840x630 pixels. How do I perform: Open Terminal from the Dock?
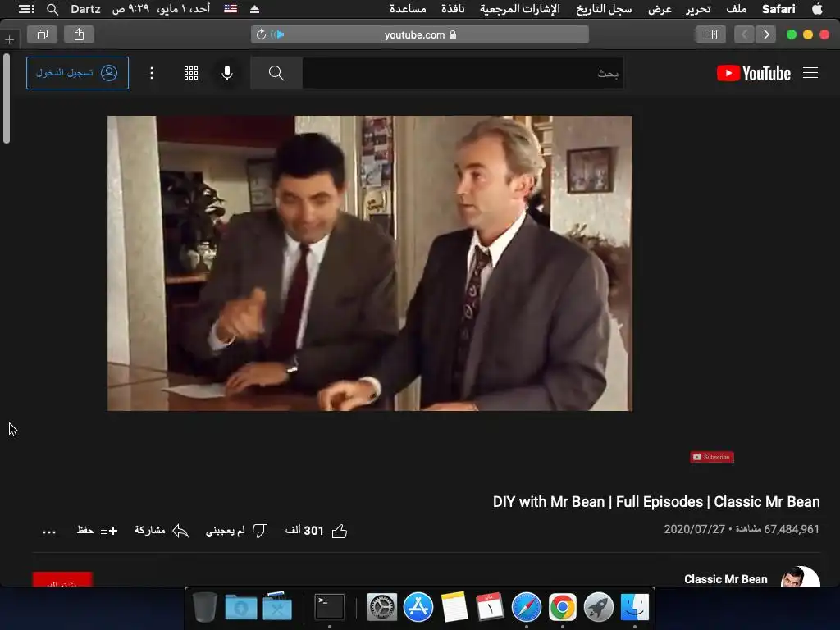(329, 607)
